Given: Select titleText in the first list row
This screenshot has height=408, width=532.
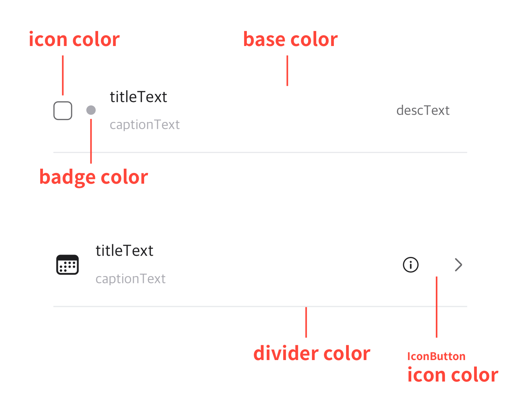Looking at the screenshot, I should (x=138, y=97).
